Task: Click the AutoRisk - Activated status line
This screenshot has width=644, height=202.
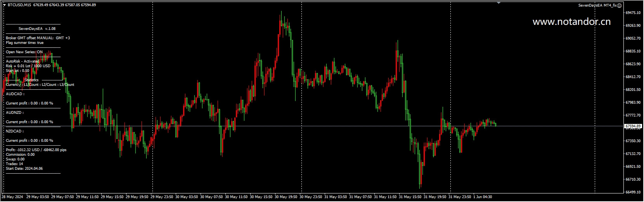Action: click(x=23, y=61)
